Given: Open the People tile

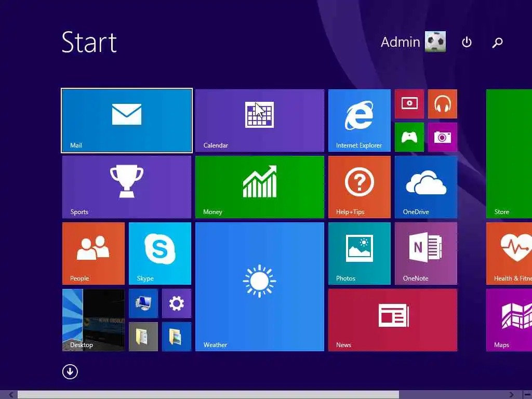Looking at the screenshot, I should 94,254.
